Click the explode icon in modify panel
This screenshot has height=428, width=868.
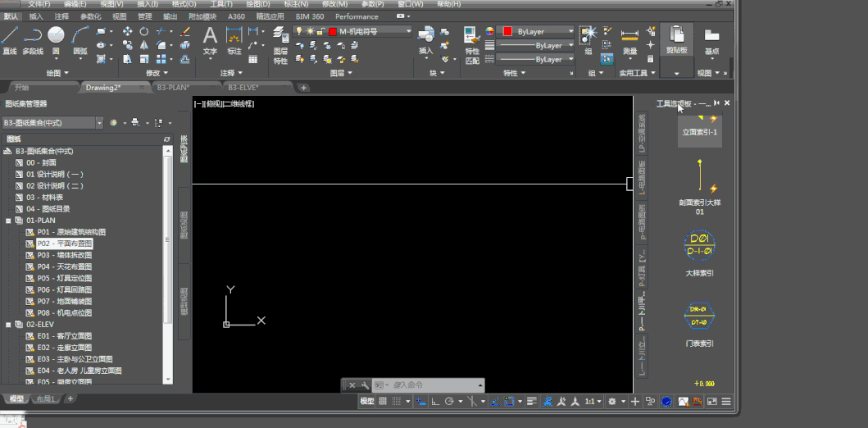(x=185, y=45)
